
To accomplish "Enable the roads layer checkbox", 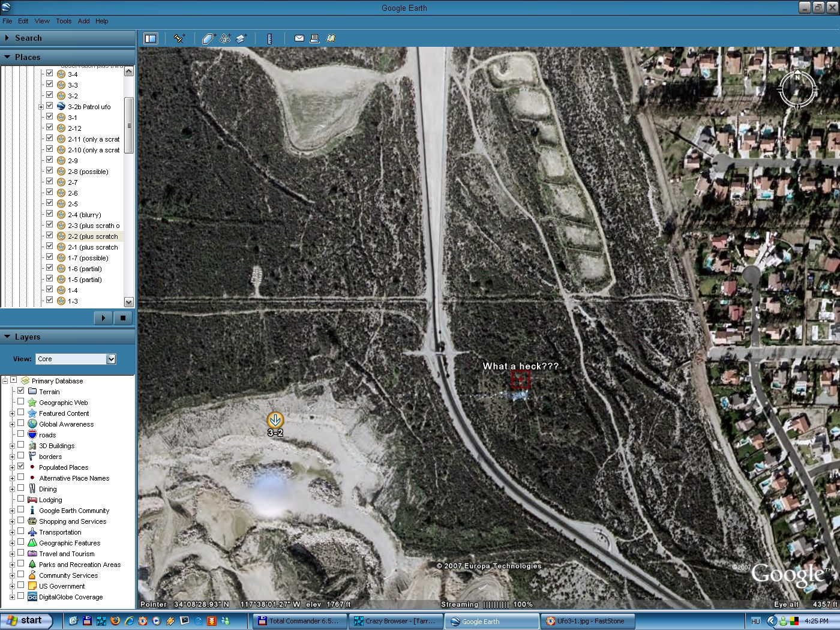I will click(x=21, y=434).
